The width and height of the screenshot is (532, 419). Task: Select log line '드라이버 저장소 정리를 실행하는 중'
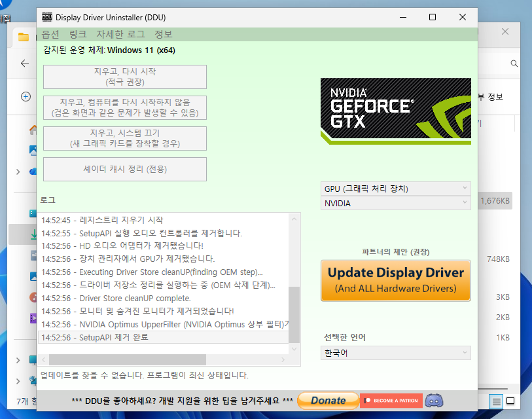click(163, 285)
